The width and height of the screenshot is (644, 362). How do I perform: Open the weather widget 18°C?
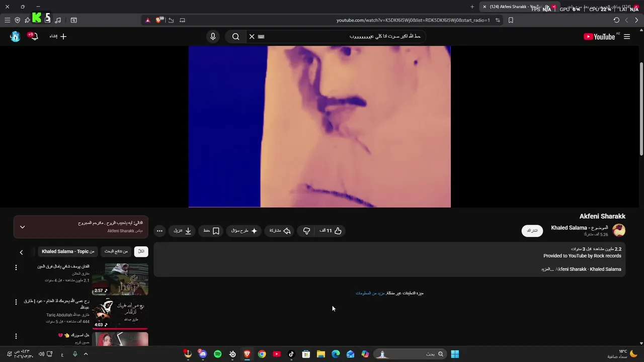(623, 354)
